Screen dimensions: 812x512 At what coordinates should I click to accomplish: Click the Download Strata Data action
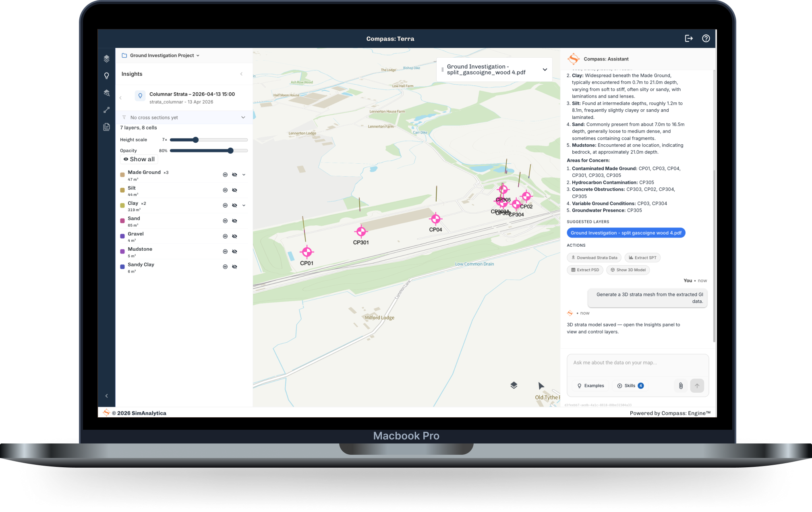[594, 257]
